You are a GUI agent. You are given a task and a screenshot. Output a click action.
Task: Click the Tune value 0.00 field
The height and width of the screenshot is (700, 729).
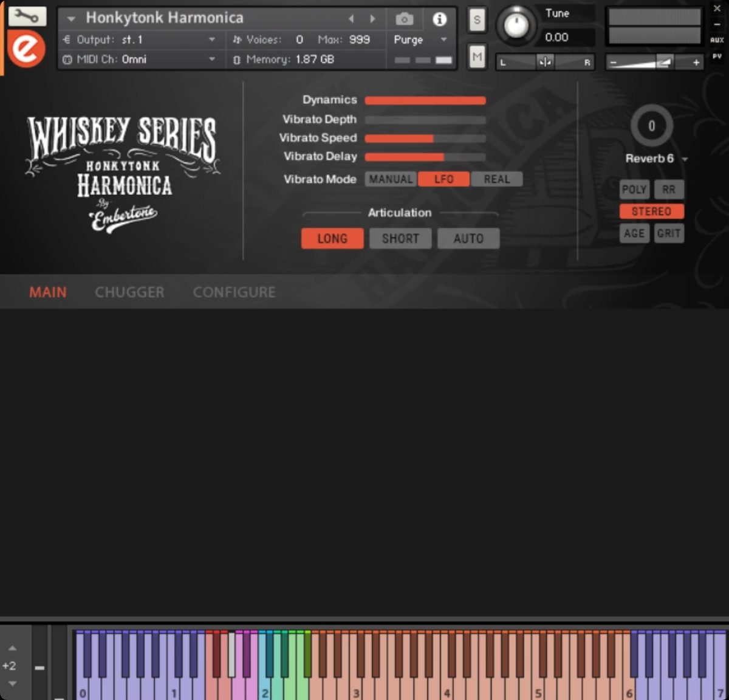[x=557, y=37]
